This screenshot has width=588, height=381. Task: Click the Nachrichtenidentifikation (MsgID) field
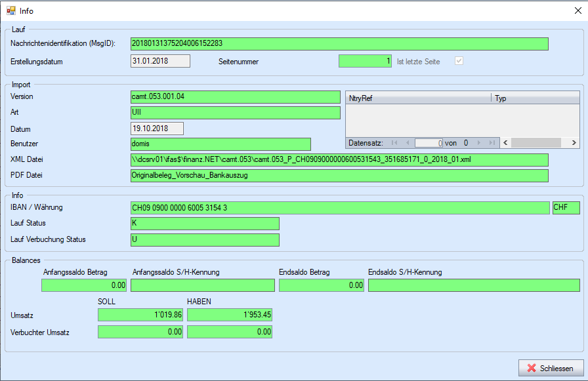click(x=339, y=44)
